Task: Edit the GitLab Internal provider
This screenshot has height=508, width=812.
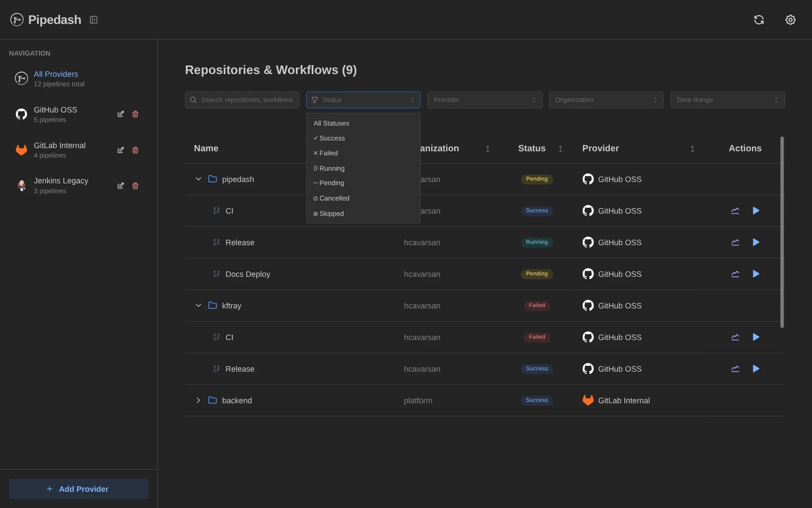Action: click(120, 150)
